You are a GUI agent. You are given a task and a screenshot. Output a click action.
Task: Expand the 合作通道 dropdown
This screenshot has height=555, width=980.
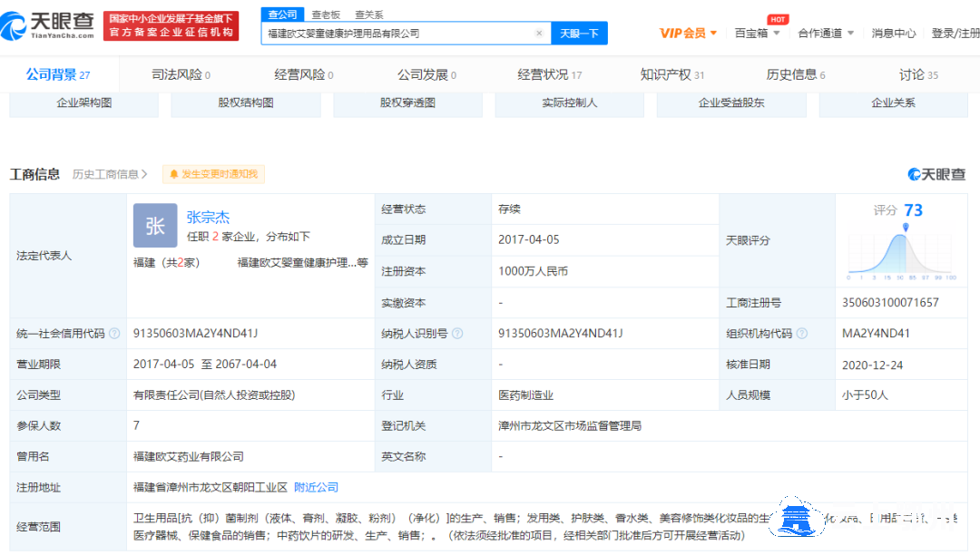click(826, 34)
